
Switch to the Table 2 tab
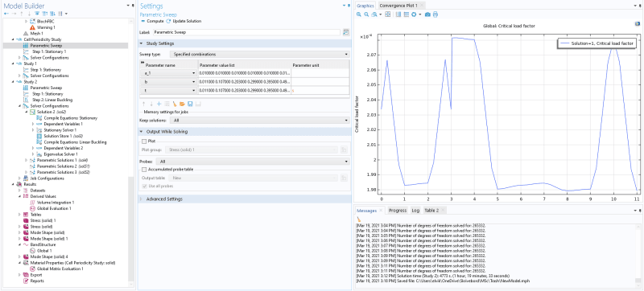tap(431, 211)
